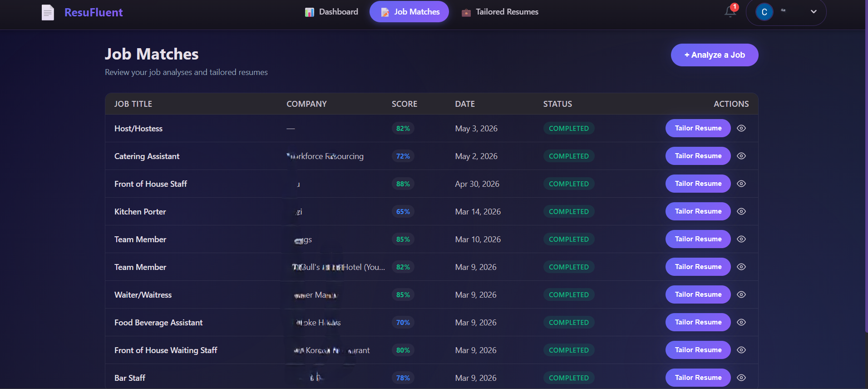Click the Host/Hostess job title
This screenshot has width=868, height=389.
coord(138,129)
